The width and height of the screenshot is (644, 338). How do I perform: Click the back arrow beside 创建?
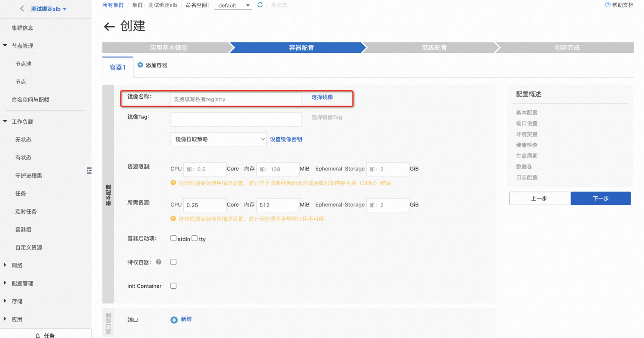109,27
